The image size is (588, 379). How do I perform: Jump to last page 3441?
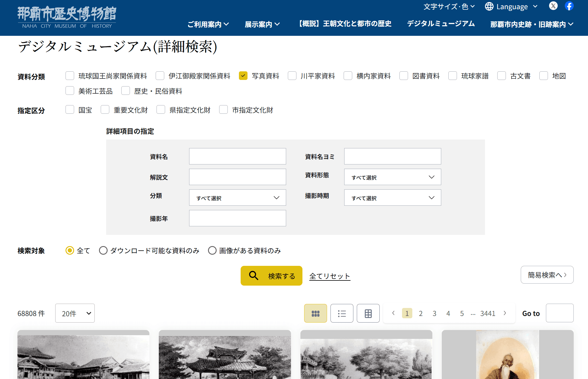point(488,313)
